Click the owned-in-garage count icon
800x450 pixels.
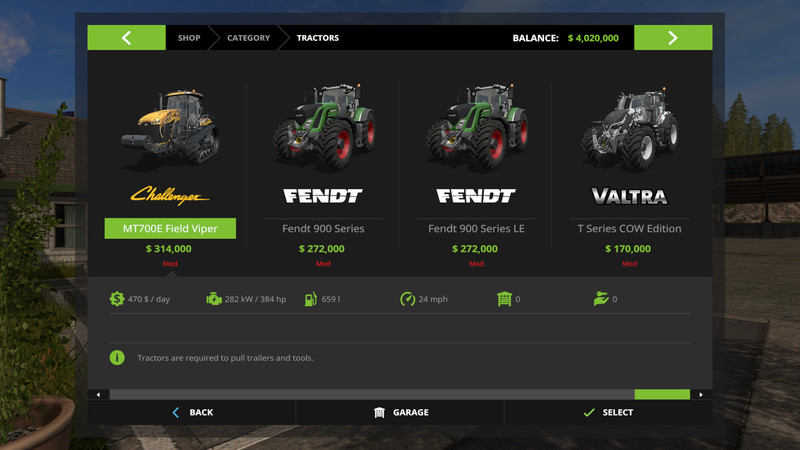click(504, 299)
